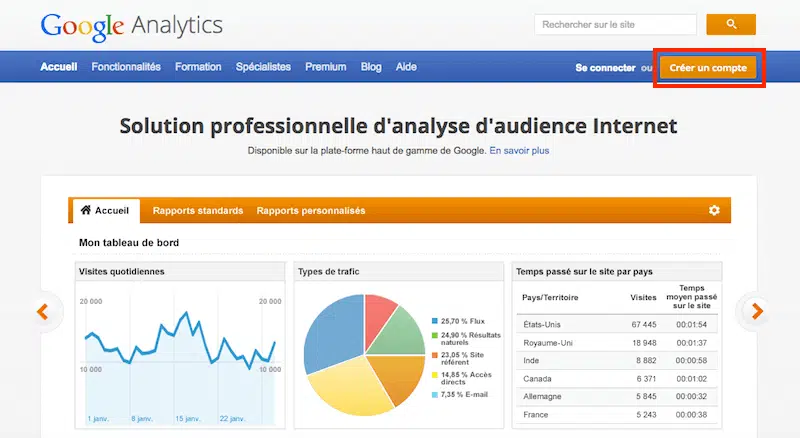Type in the Rechercher sur le site field
Screen dimensions: 800x438
615,24
